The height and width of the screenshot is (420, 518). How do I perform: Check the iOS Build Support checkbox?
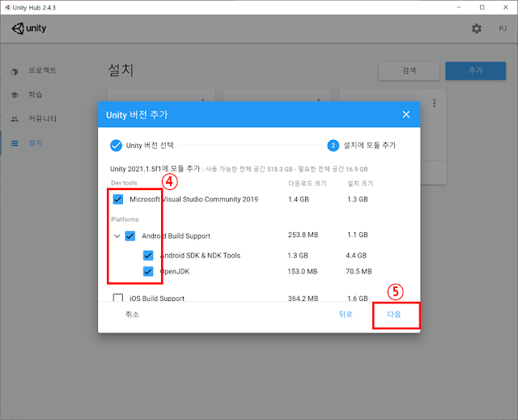click(x=118, y=298)
